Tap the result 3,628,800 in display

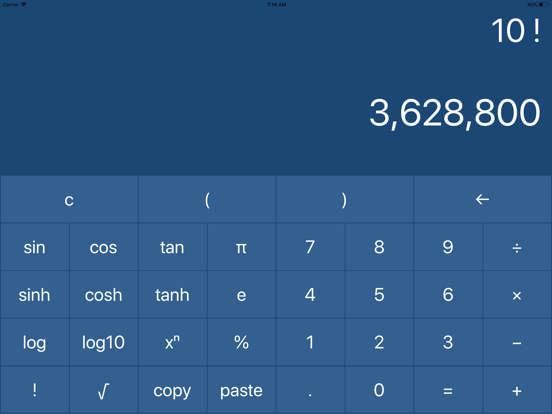pos(454,113)
